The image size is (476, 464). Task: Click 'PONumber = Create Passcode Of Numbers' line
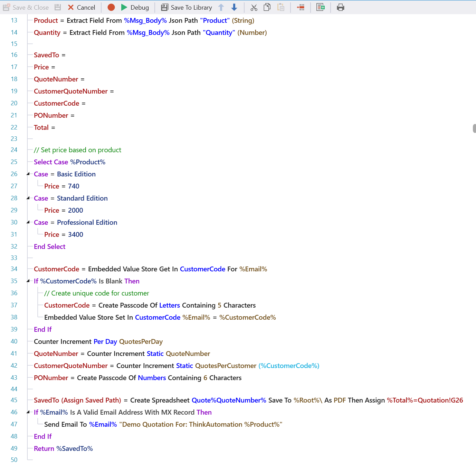pyautogui.click(x=138, y=378)
